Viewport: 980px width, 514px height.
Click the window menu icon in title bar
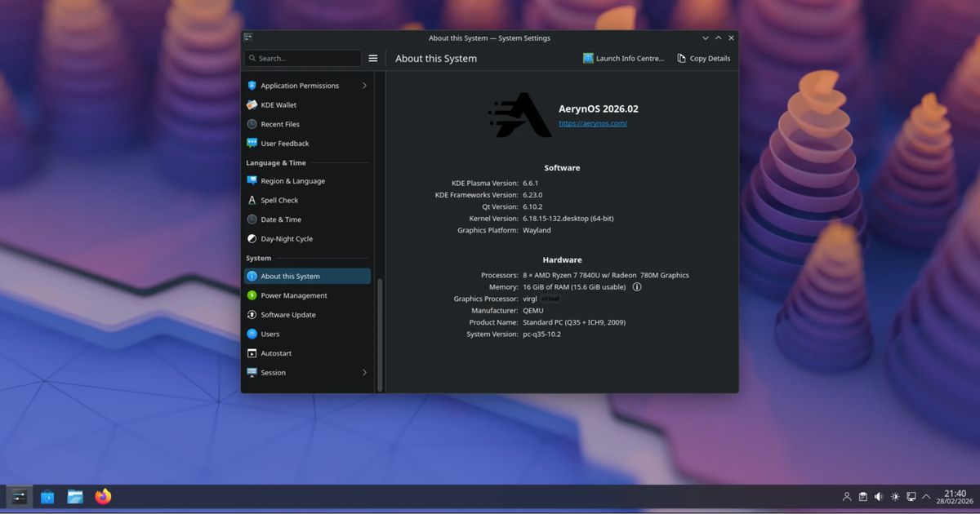tap(248, 38)
